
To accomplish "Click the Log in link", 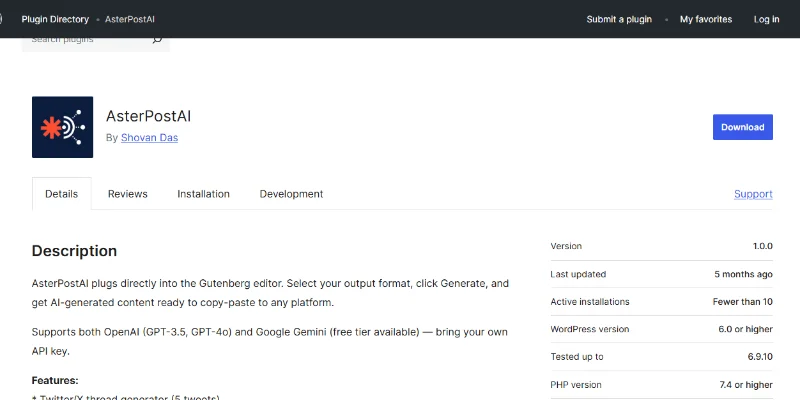I will pos(766,19).
